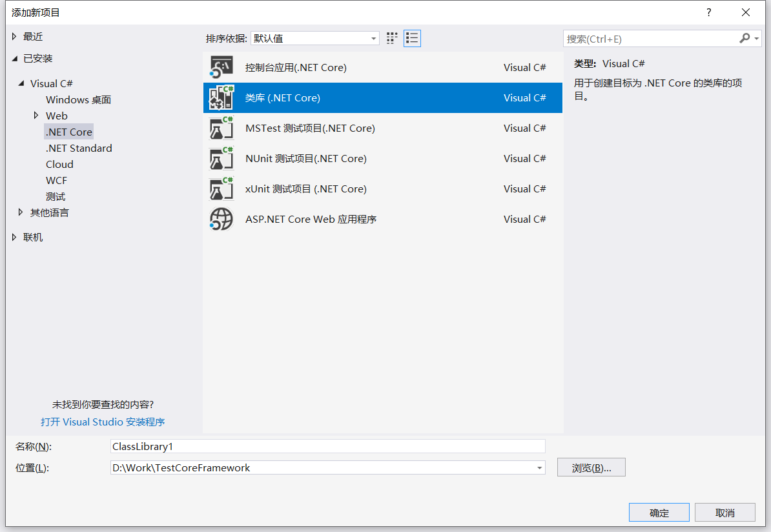This screenshot has height=532, width=771.
Task: Expand the Web tree node
Action: pyautogui.click(x=36, y=116)
